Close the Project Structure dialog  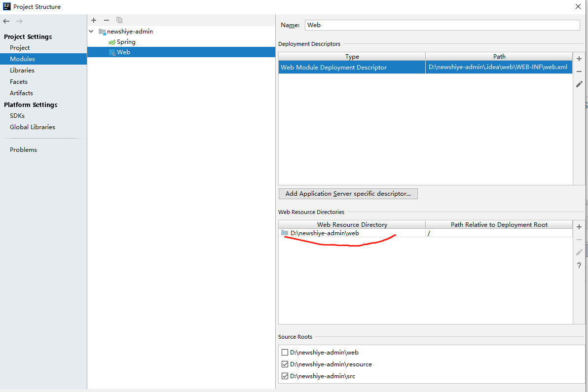click(578, 7)
